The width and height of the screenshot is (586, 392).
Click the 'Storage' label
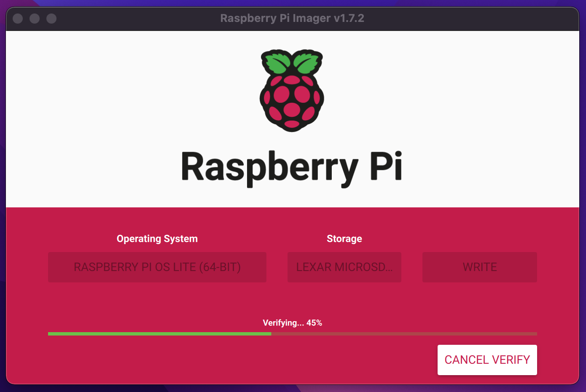[344, 239]
